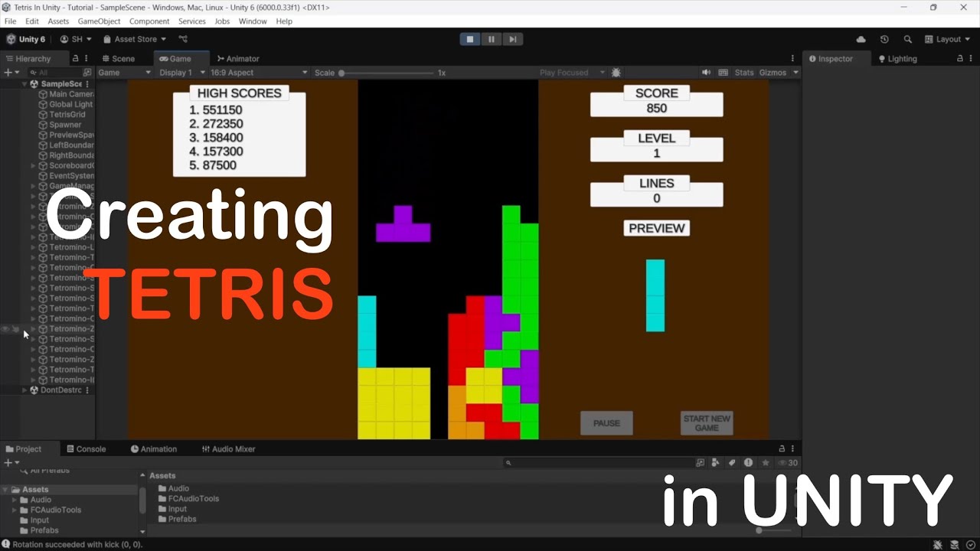Click the Hierarchy search-by-type icon
Image resolution: width=980 pixels, height=551 pixels.
point(87,73)
